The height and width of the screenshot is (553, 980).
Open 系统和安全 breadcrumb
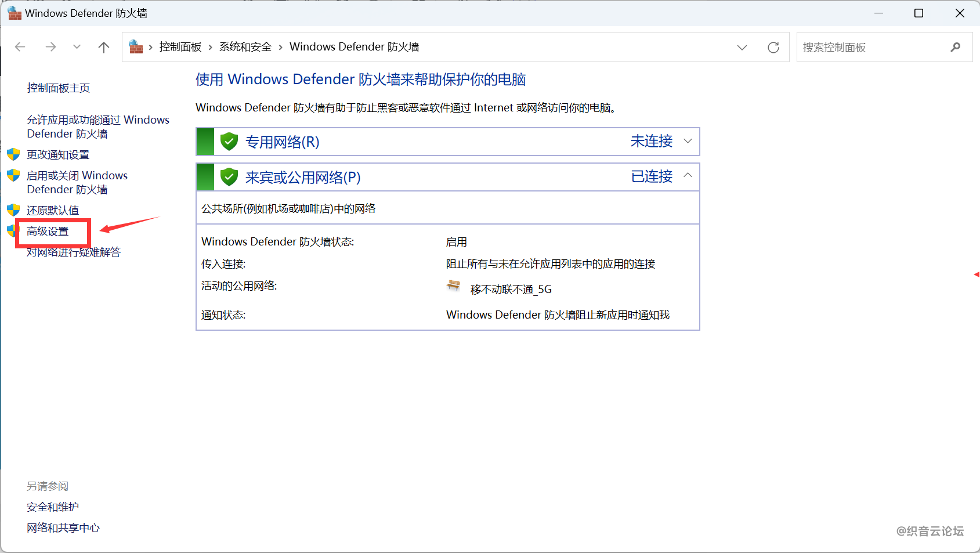click(245, 47)
